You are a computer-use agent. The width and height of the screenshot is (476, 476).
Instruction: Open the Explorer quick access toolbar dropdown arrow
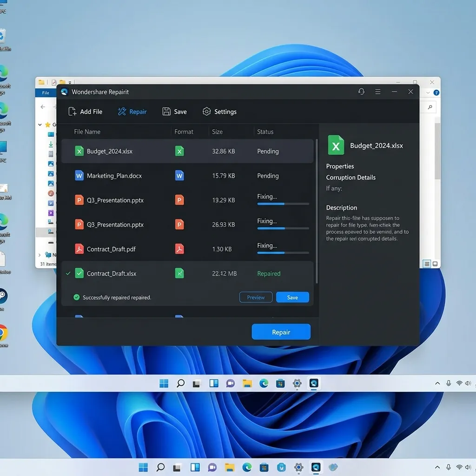pos(70,82)
